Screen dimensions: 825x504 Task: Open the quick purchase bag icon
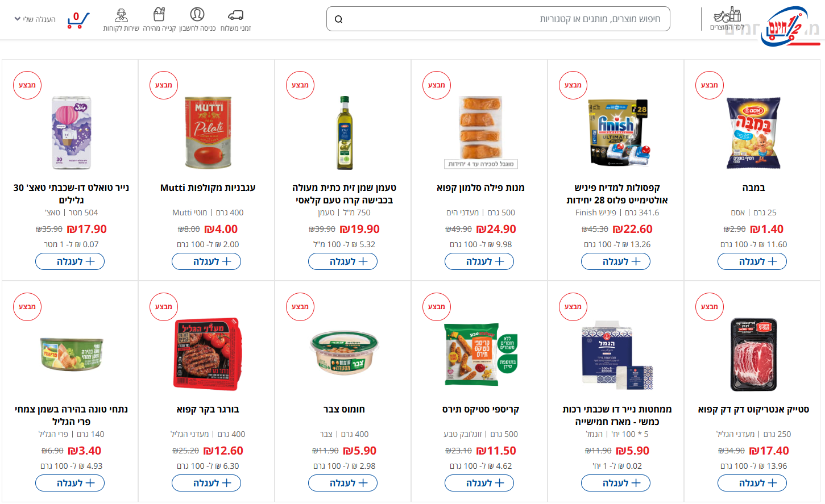coord(159,15)
